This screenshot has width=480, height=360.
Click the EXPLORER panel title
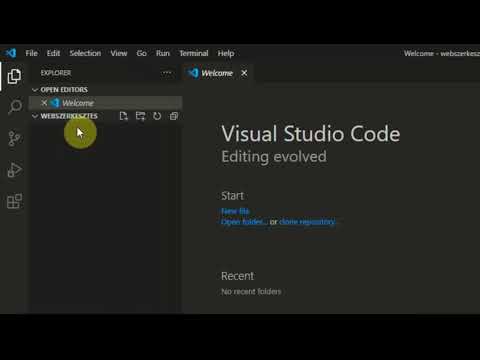[x=56, y=73]
